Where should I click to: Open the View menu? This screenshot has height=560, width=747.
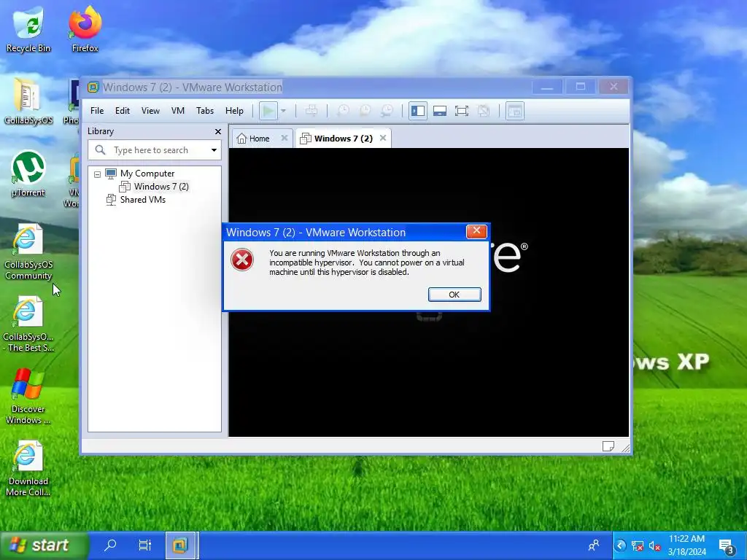[x=150, y=111]
